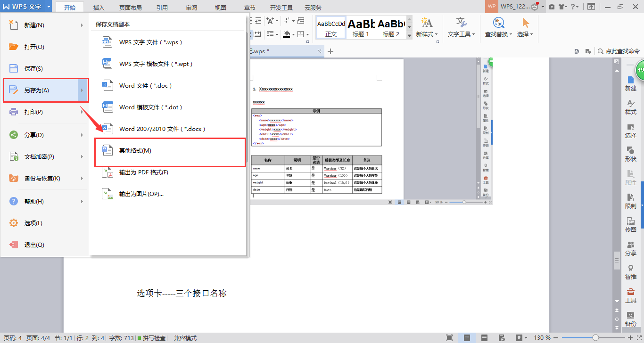The image size is (644, 343).
Task: Open 打印(P) from the file menu
Action: coord(45,112)
